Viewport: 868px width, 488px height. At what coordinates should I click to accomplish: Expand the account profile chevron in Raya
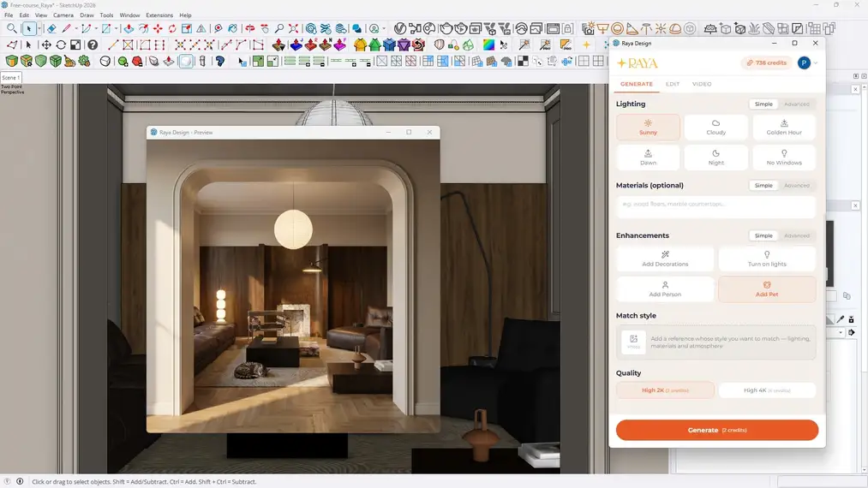click(816, 63)
